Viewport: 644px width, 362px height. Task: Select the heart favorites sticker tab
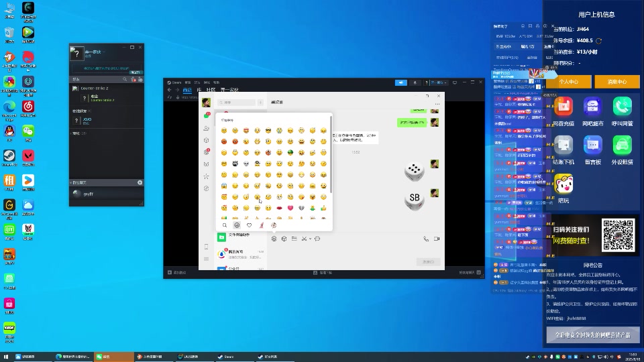tap(249, 225)
